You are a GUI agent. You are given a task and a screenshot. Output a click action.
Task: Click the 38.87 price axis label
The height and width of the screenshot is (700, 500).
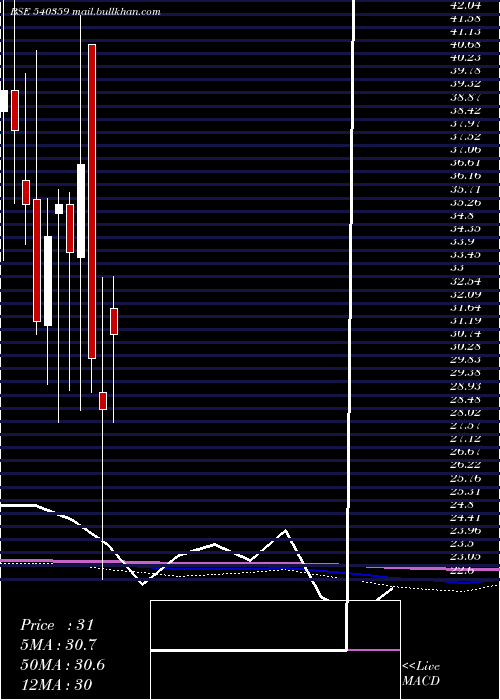pos(466,97)
